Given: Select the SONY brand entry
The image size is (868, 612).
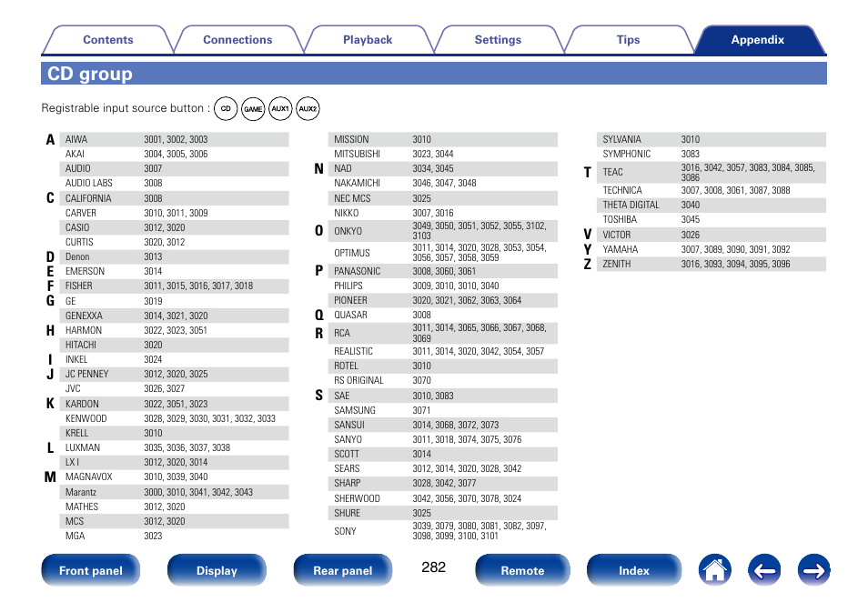Looking at the screenshot, I should [345, 531].
